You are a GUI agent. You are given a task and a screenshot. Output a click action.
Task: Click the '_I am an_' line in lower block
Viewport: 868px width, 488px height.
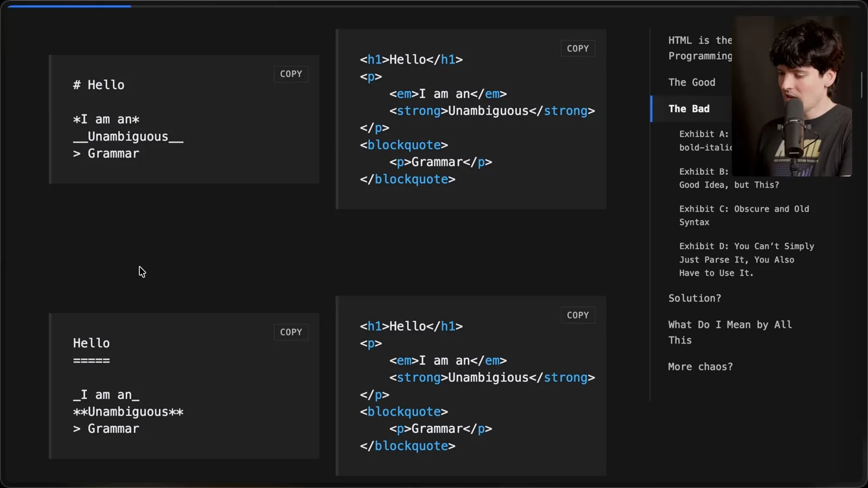pyautogui.click(x=106, y=395)
